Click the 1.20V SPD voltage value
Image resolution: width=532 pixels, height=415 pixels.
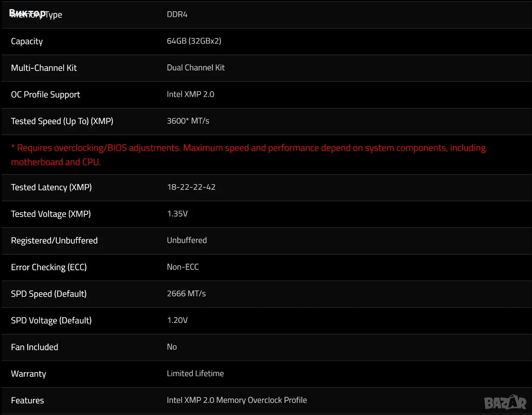pos(177,320)
